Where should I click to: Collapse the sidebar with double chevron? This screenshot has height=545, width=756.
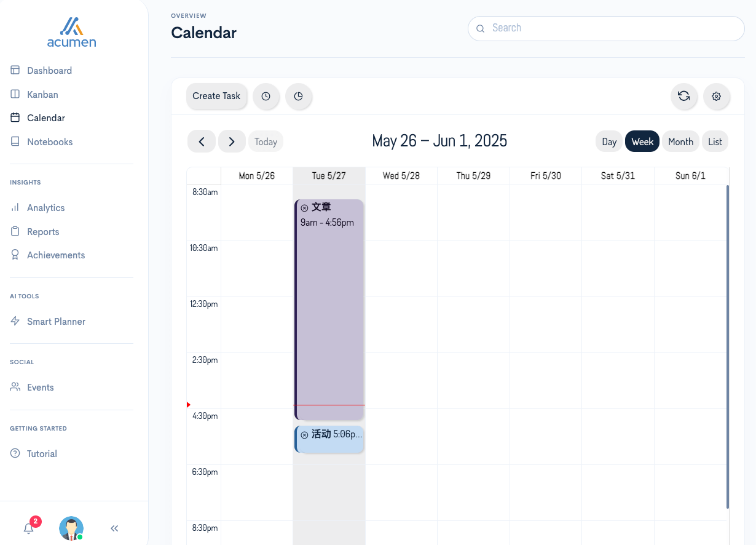[x=114, y=528]
